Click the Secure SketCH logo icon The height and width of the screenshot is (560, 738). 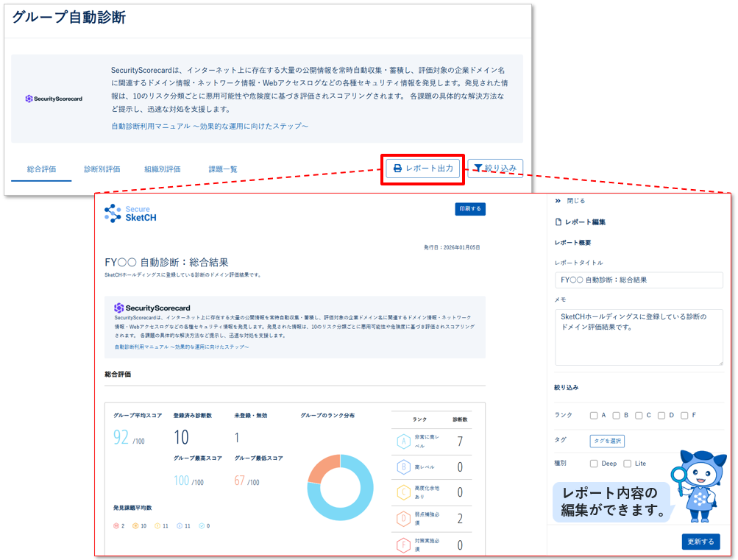(113, 214)
